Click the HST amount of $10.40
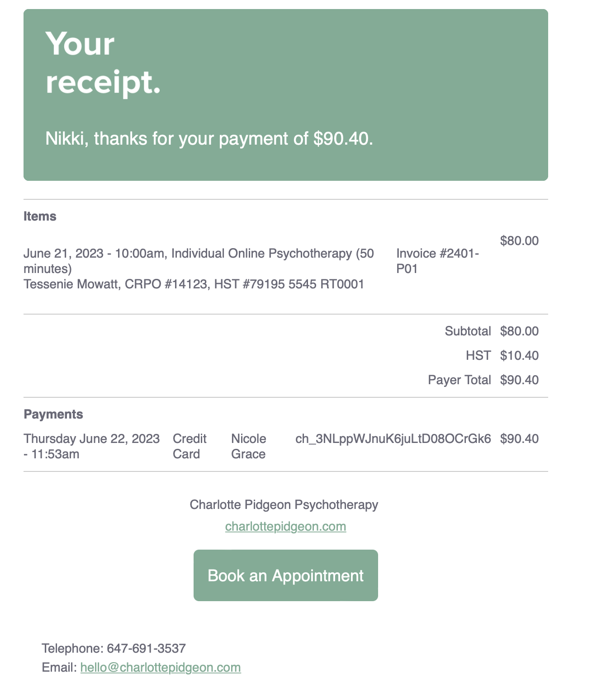 pos(519,356)
